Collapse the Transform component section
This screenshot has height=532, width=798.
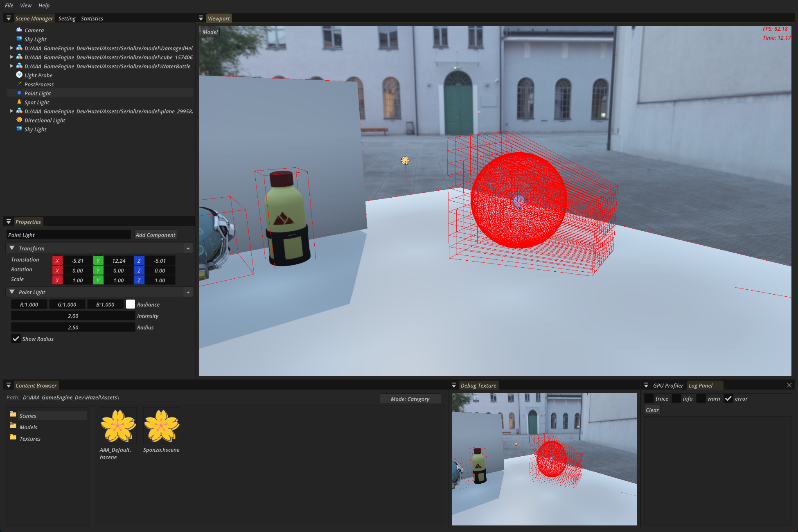tap(12, 248)
